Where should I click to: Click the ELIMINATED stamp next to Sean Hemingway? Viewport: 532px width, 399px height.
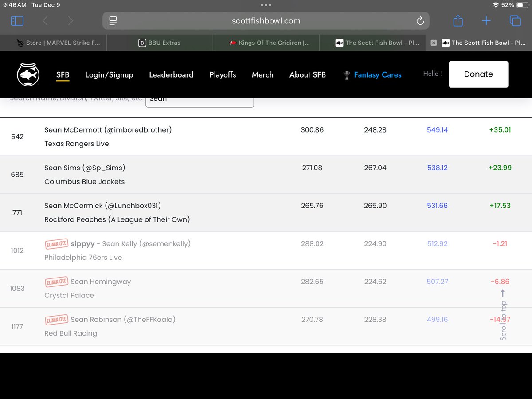pyautogui.click(x=56, y=282)
